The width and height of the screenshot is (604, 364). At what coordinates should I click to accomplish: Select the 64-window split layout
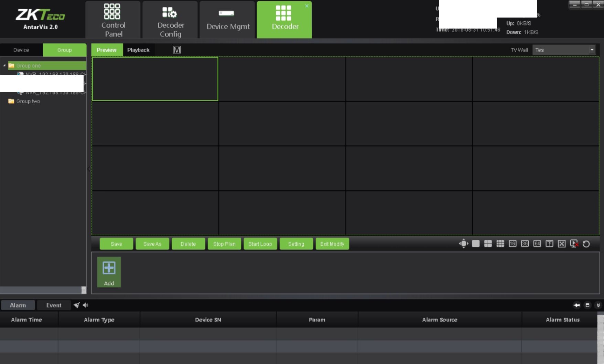537,244
